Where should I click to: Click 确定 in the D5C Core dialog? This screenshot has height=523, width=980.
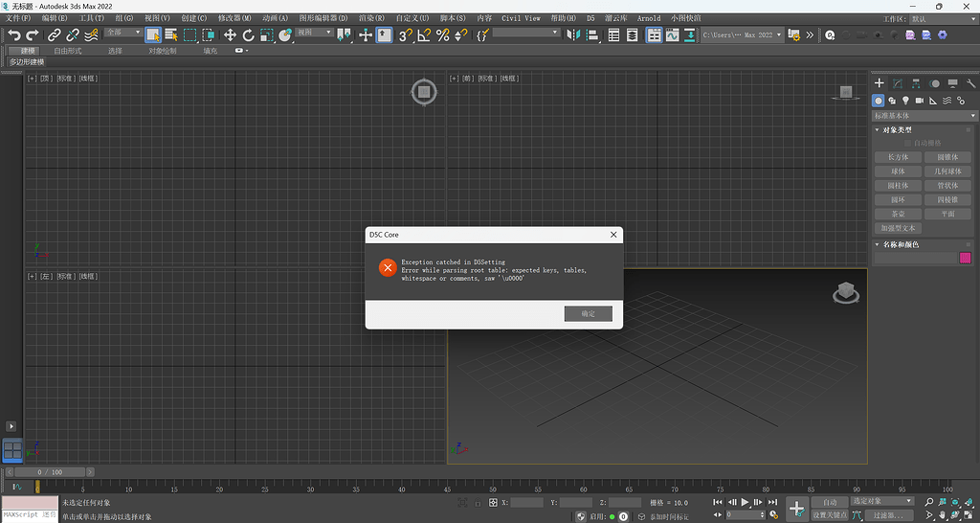[x=588, y=313]
